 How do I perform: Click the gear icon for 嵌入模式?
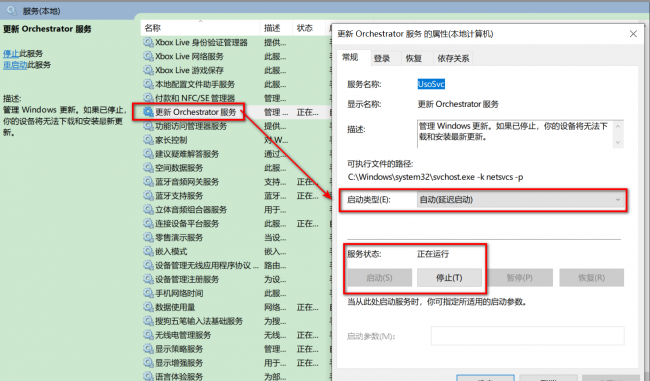point(148,251)
